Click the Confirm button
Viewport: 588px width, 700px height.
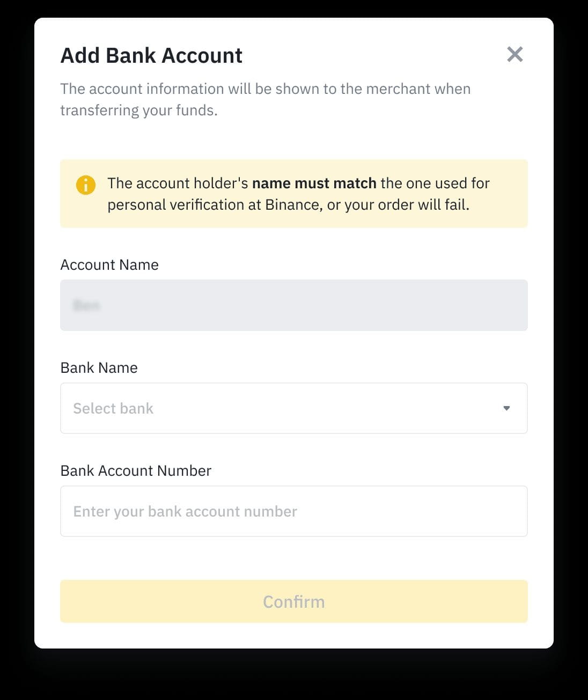pyautogui.click(x=294, y=601)
